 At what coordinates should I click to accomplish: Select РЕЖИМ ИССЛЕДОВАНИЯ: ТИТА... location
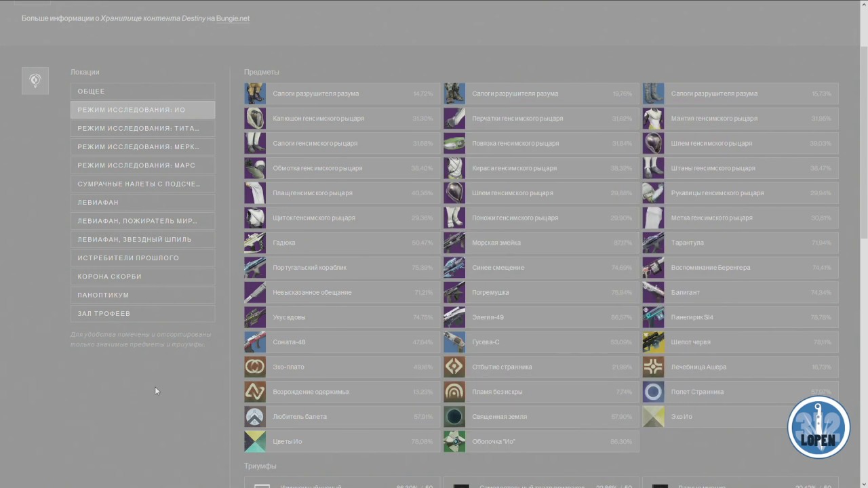click(x=143, y=128)
